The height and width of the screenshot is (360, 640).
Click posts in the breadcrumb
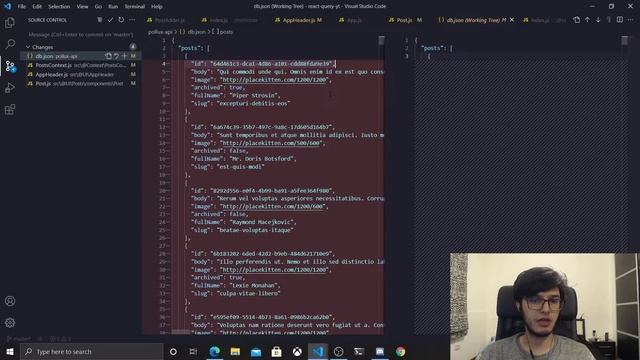(x=227, y=31)
